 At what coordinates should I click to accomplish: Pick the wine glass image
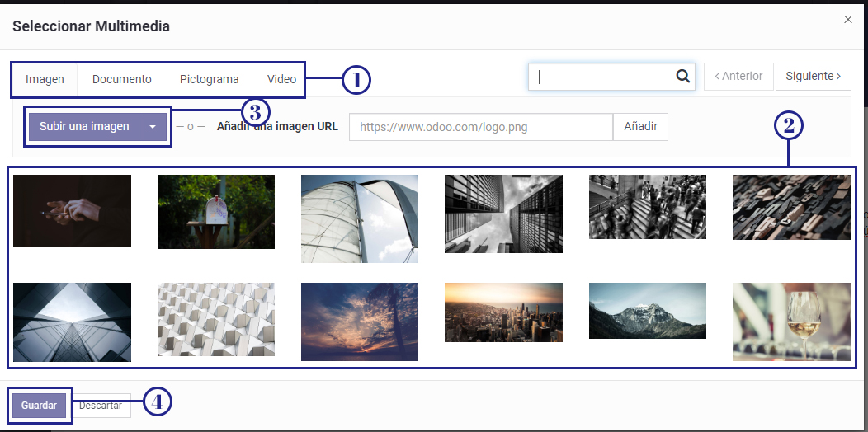[791, 322]
